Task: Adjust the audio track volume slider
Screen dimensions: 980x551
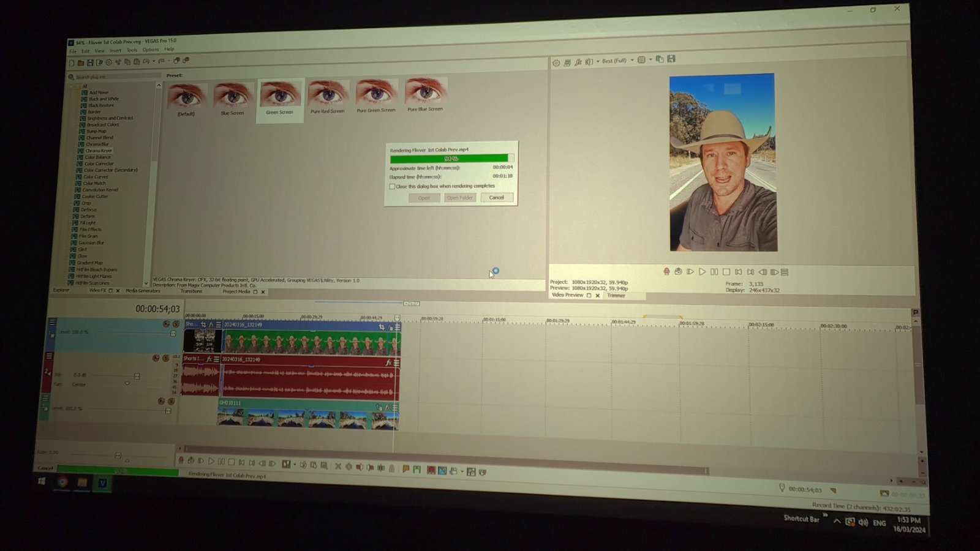Action: (136, 376)
